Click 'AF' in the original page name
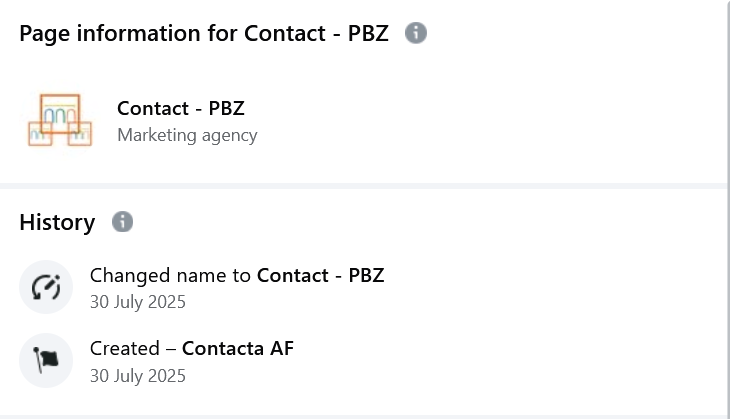 281,349
